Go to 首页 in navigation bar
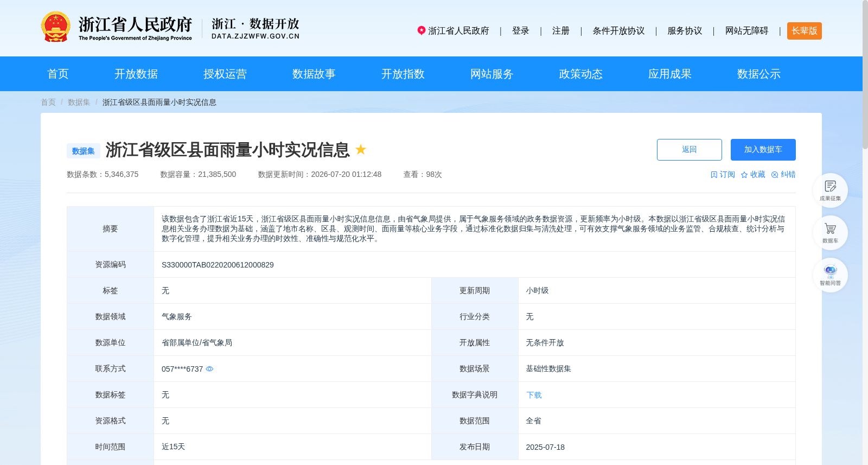The width and height of the screenshot is (868, 465). pyautogui.click(x=58, y=74)
